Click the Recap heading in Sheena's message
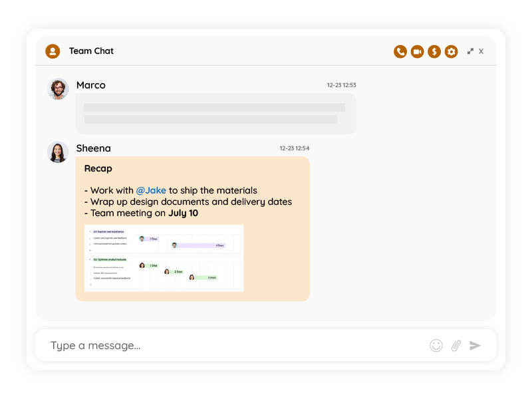Screen dimensions: 532x399 click(x=98, y=169)
